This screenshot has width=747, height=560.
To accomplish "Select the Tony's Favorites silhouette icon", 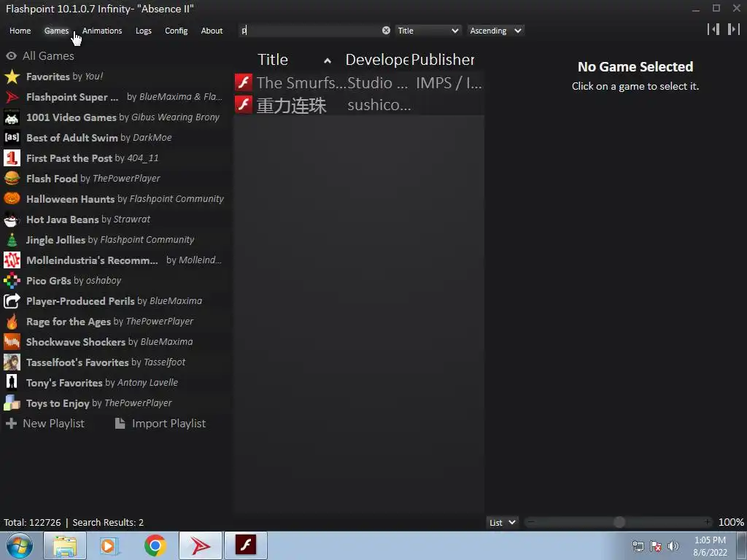I will tap(12, 383).
